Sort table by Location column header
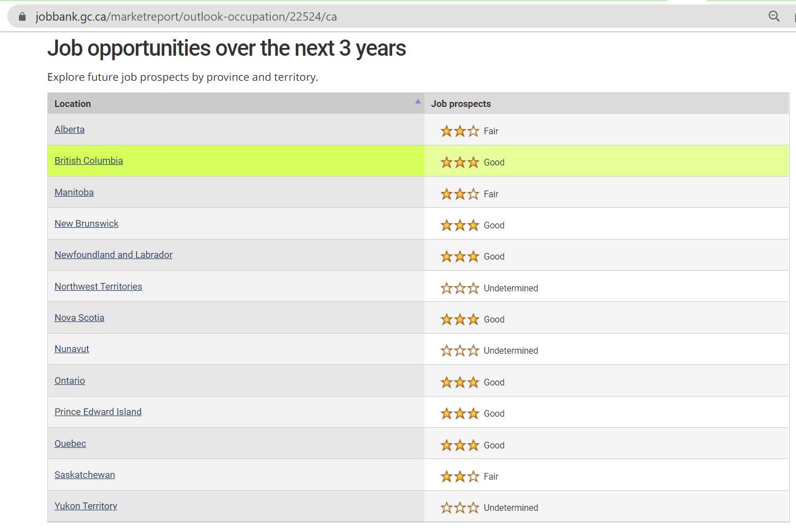Image resolution: width=796 pixels, height=532 pixels. (x=73, y=104)
